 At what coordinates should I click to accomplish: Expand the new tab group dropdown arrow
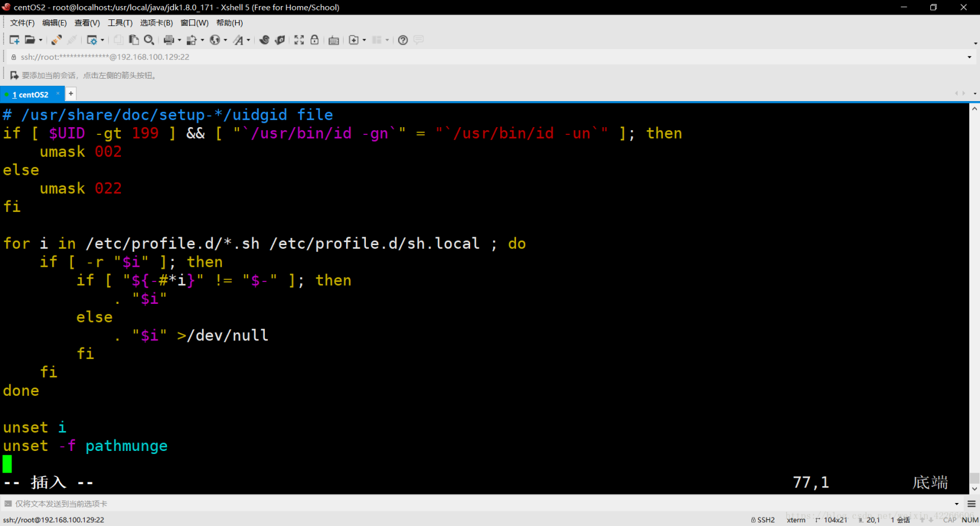click(x=364, y=40)
